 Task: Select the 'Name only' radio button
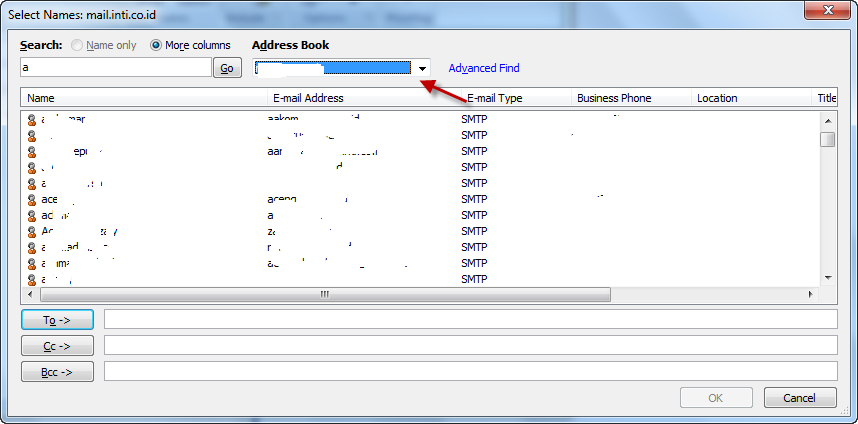[78, 45]
